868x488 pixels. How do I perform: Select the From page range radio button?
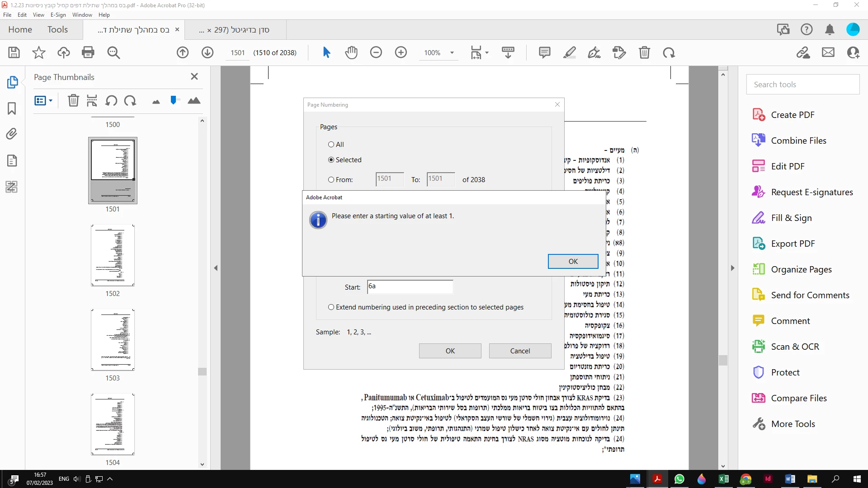coord(331,180)
